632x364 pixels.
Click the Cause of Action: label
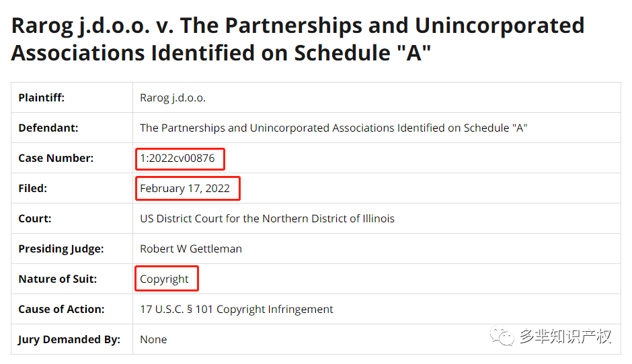61,309
